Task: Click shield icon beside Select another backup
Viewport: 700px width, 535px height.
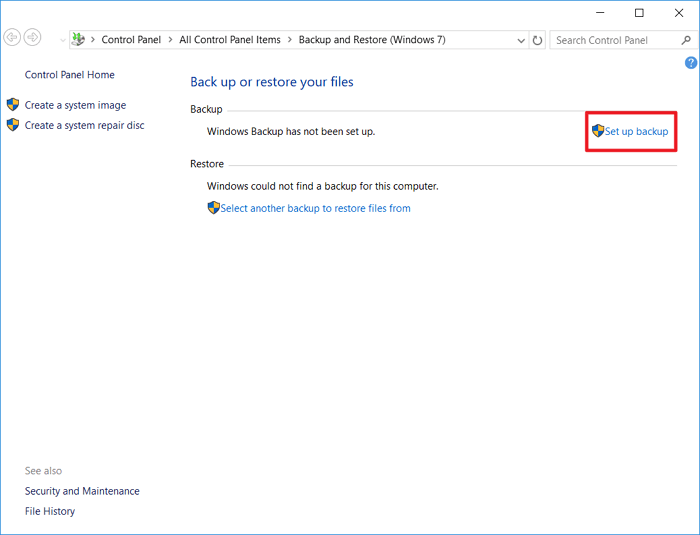Action: coord(213,208)
